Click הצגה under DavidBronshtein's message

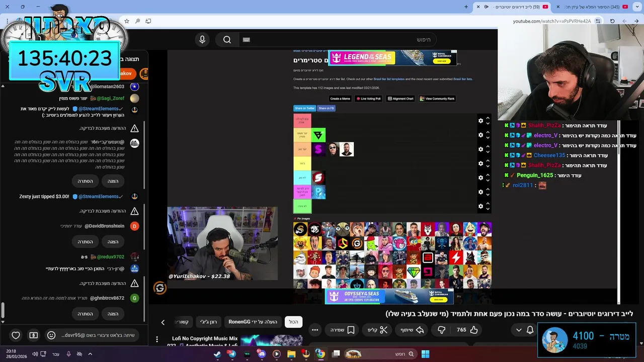pyautogui.click(x=113, y=242)
